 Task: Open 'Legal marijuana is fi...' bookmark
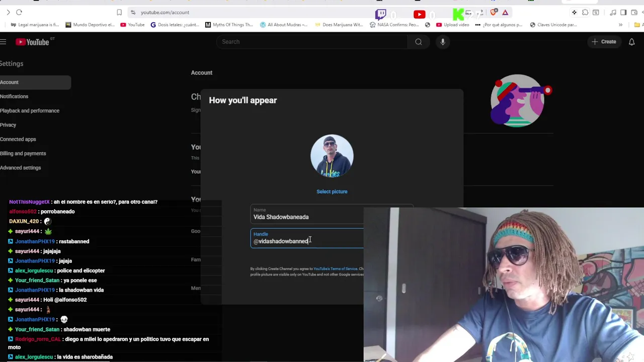tap(35, 25)
